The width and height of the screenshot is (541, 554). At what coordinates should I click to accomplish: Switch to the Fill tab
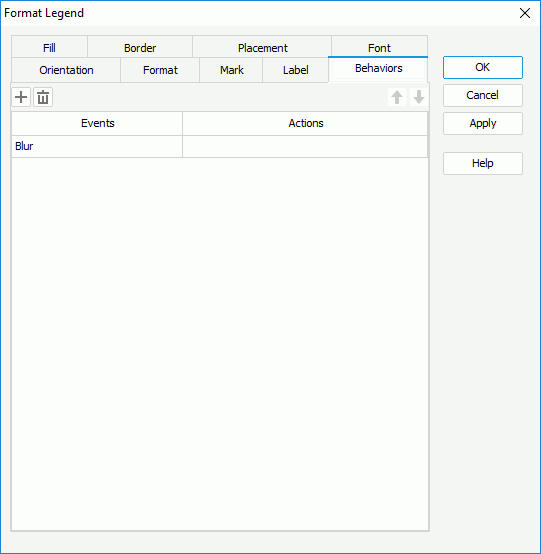[49, 48]
